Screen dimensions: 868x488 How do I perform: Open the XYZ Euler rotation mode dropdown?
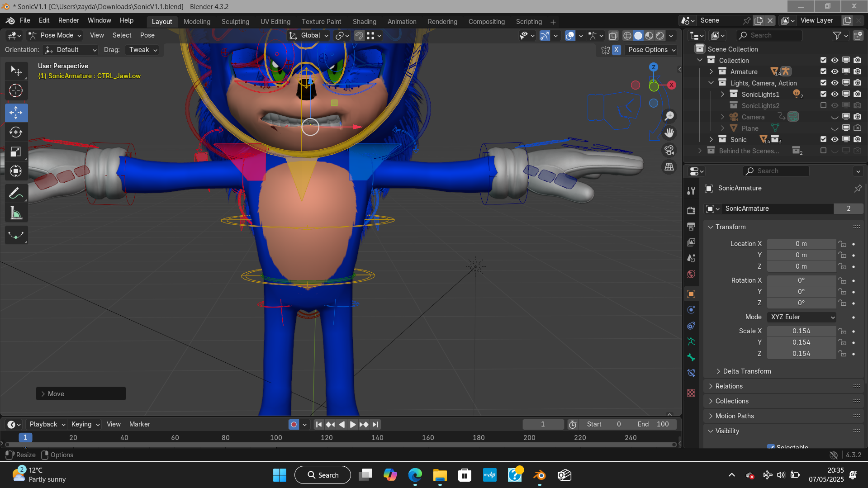pyautogui.click(x=802, y=317)
